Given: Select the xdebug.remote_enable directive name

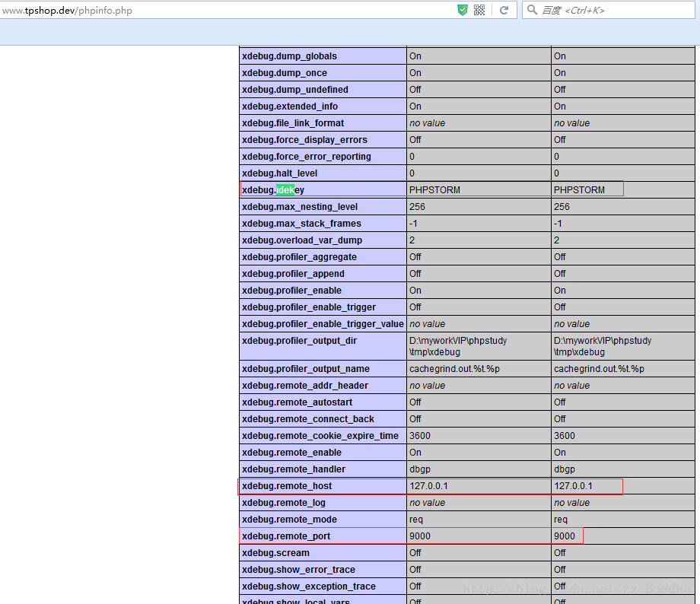Looking at the screenshot, I should [x=291, y=453].
